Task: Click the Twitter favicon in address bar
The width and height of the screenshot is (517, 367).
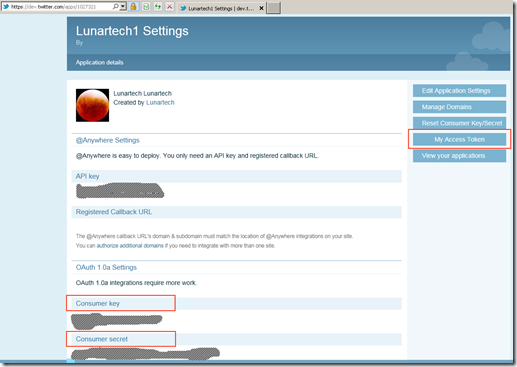Action: tap(6, 6)
